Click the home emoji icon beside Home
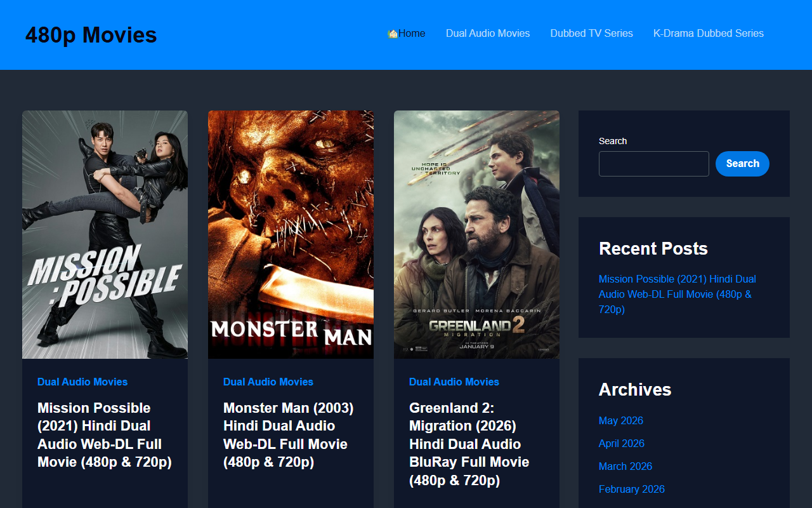The height and width of the screenshot is (508, 812). point(393,34)
